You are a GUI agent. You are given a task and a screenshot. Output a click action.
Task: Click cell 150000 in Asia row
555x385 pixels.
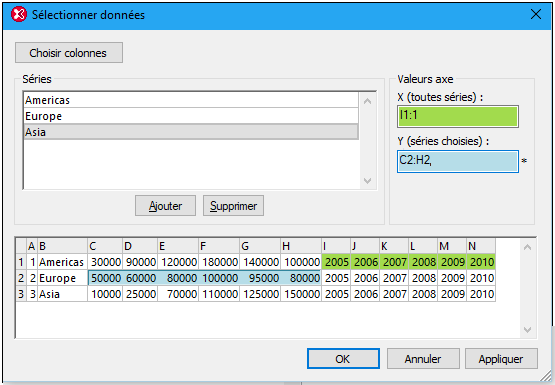pyautogui.click(x=301, y=294)
